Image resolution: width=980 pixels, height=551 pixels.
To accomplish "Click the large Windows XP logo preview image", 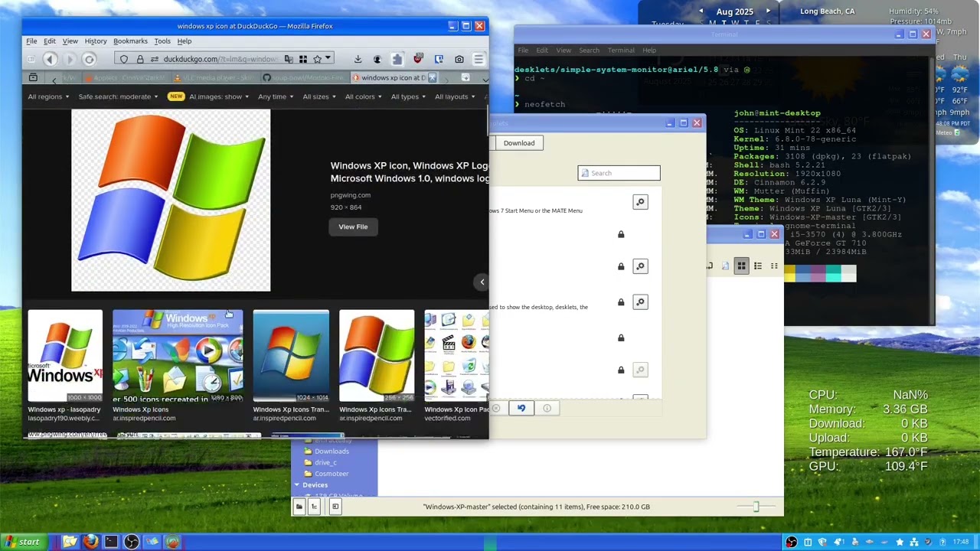I will [171, 200].
